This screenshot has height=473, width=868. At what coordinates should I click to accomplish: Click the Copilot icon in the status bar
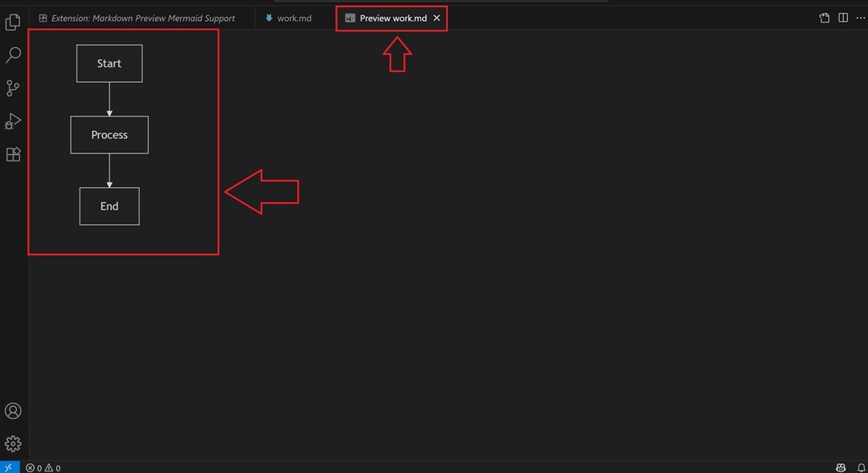(840, 467)
